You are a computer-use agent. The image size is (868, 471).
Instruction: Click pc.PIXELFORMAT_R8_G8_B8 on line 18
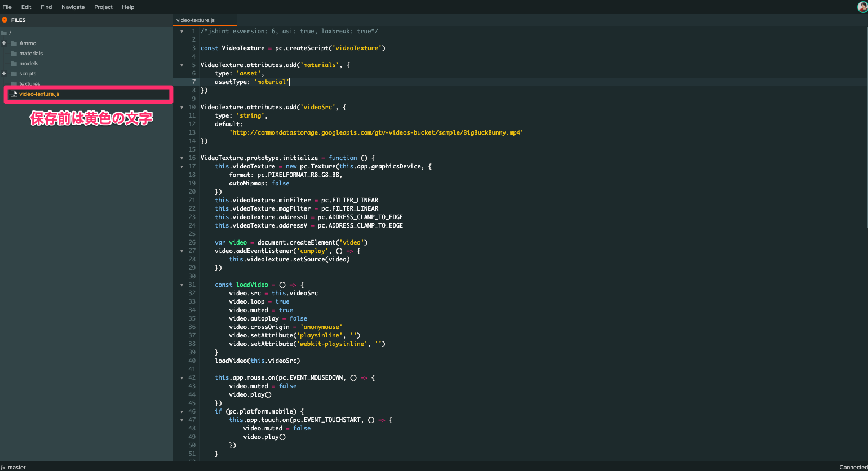pyautogui.click(x=298, y=175)
